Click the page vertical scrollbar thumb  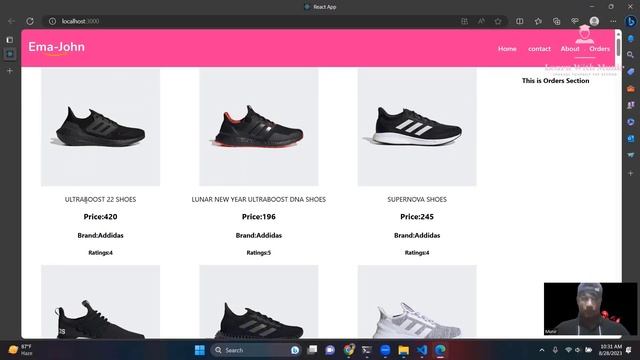click(x=618, y=47)
